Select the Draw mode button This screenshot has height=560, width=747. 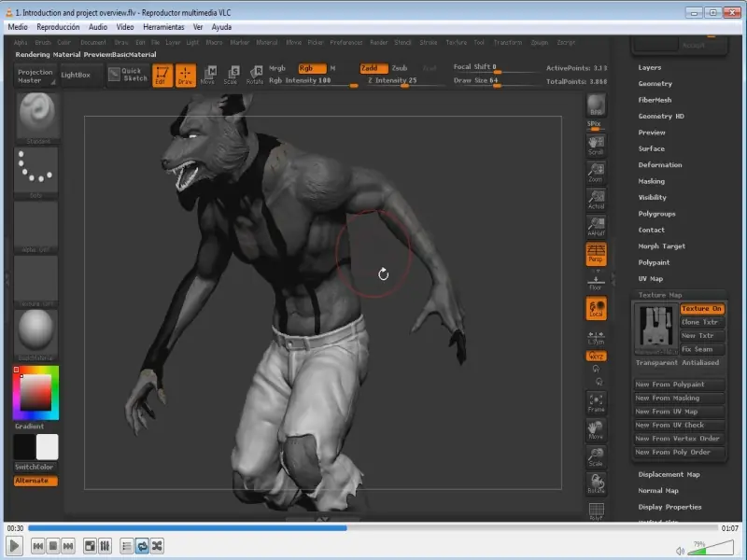point(185,76)
